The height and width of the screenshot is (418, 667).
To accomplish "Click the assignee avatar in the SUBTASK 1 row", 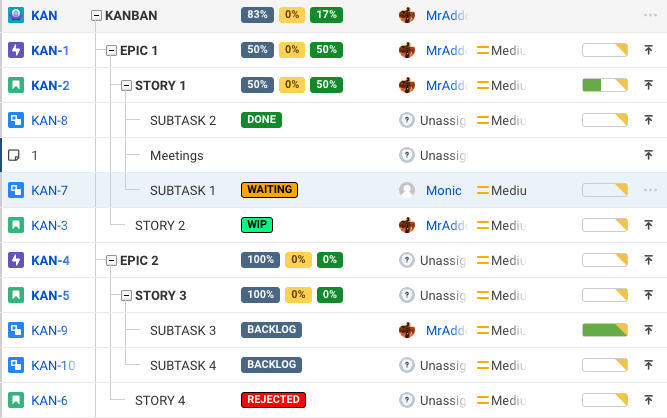I will 407,190.
